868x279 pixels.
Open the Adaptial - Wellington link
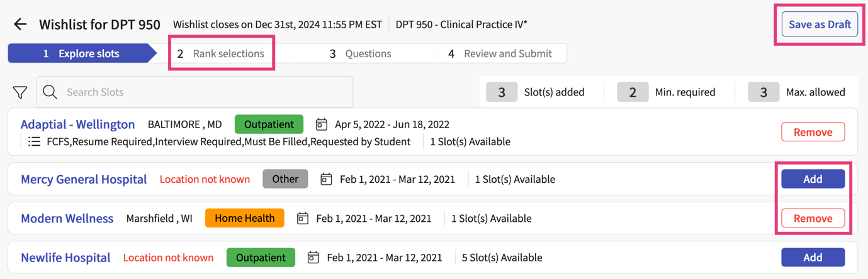click(77, 124)
